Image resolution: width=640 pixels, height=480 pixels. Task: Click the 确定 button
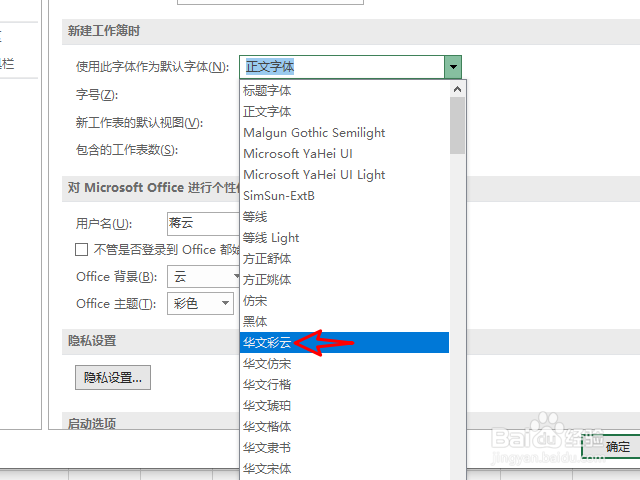coord(611,447)
